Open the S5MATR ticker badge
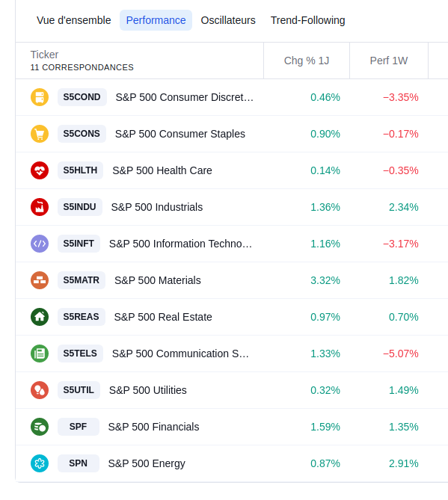448x500 pixels. 82,280
